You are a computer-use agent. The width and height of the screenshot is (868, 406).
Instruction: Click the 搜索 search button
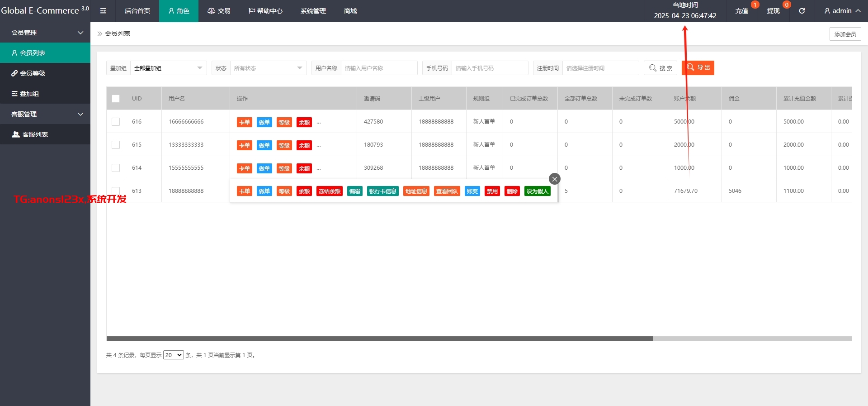point(660,68)
